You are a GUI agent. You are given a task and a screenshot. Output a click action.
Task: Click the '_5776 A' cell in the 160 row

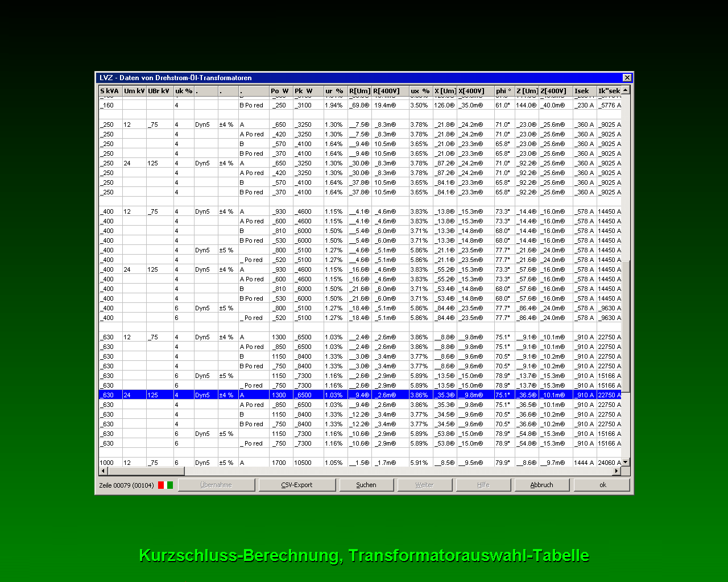point(609,105)
